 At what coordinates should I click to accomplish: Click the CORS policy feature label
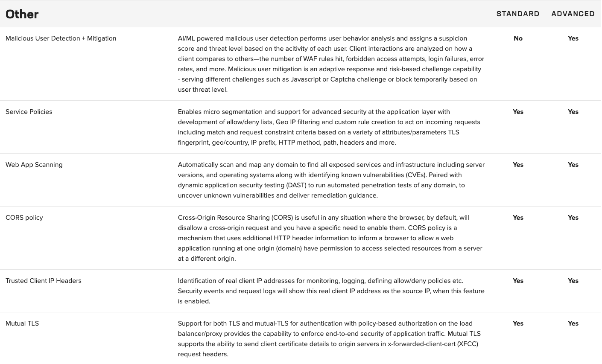point(24,218)
